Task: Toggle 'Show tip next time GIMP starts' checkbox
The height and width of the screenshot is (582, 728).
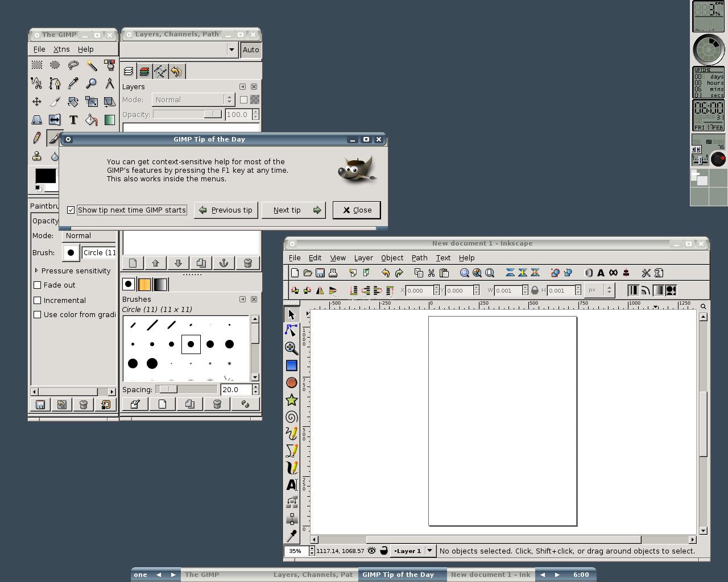Action: 71,210
